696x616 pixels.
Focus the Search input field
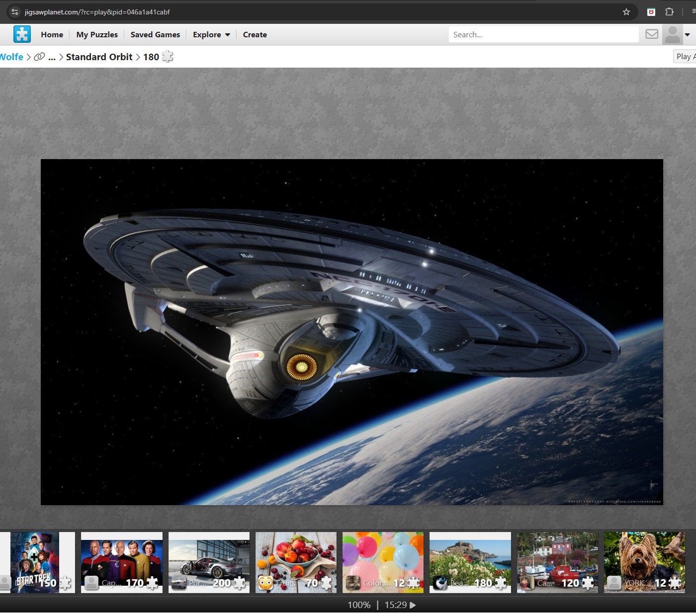(x=543, y=35)
